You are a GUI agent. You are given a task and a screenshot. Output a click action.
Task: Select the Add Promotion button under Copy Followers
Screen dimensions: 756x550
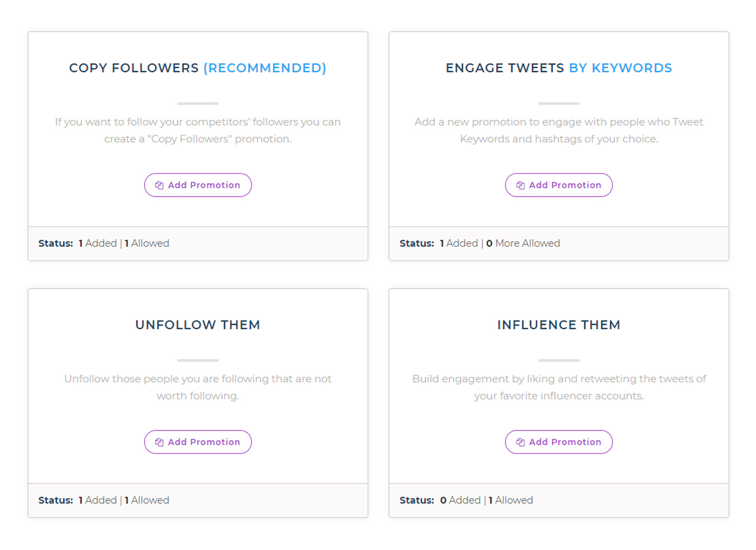[198, 185]
